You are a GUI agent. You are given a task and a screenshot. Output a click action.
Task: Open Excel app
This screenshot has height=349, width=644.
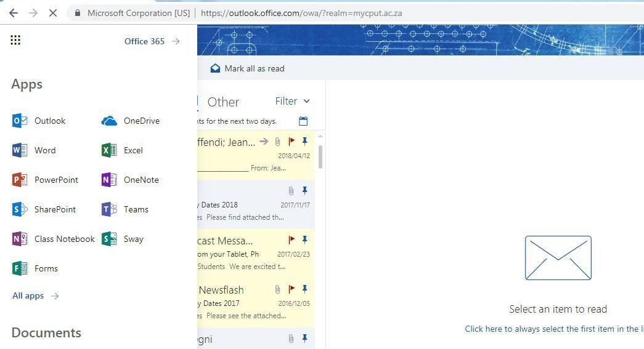pyautogui.click(x=123, y=151)
